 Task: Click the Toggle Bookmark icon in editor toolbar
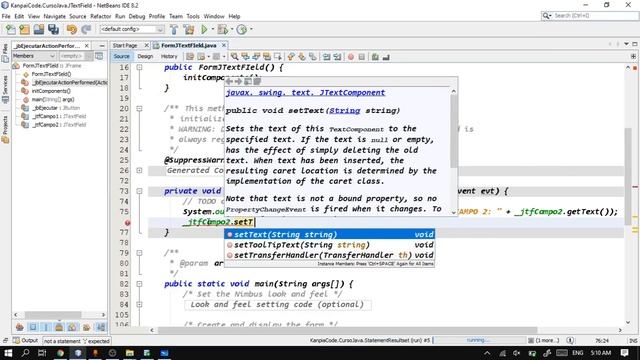(x=313, y=57)
